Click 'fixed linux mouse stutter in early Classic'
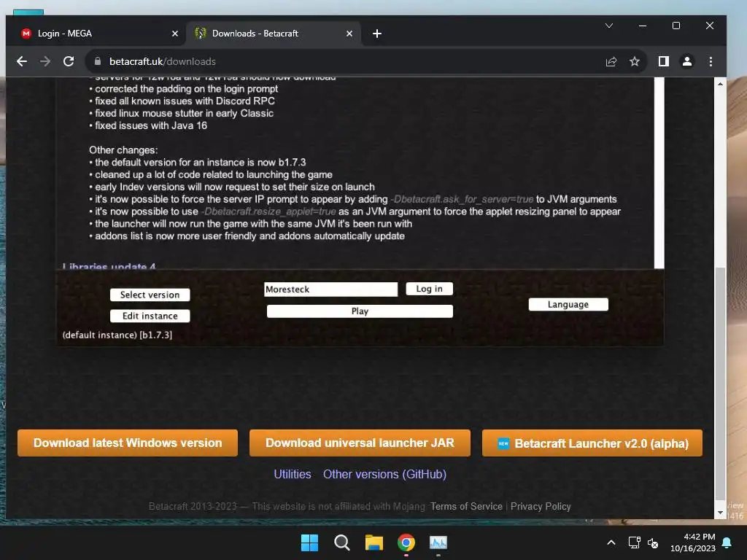The image size is (747, 560). point(184,113)
